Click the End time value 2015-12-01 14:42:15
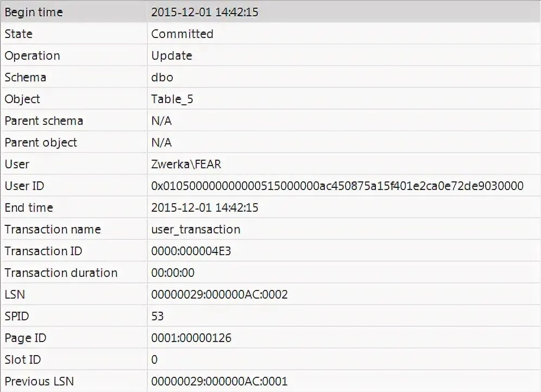The image size is (541, 392). click(x=205, y=207)
